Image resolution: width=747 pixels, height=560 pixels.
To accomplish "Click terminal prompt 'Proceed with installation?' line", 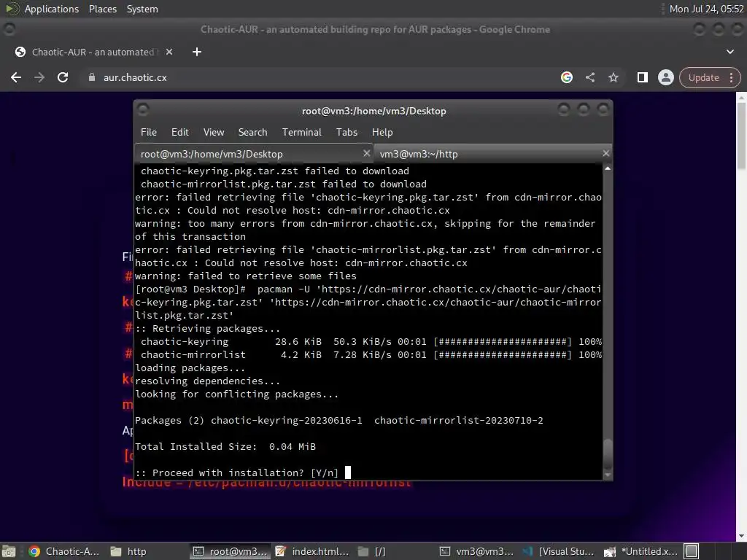I will coord(237,472).
